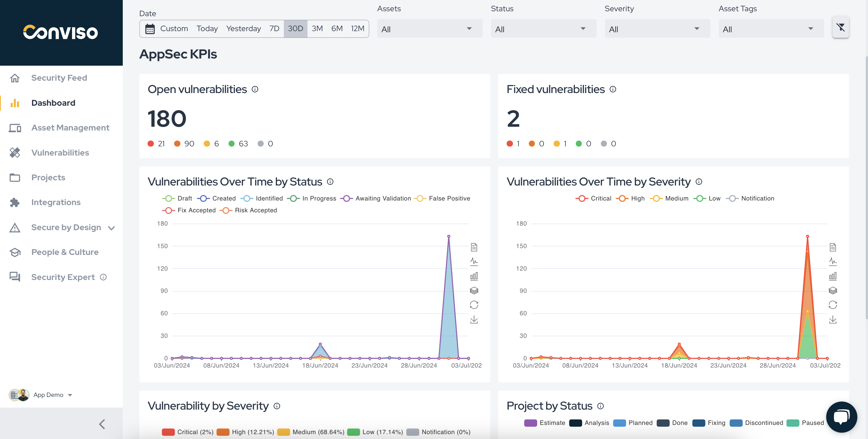Click the App Demo user avatar
The height and width of the screenshot is (439, 868).
coord(24,395)
